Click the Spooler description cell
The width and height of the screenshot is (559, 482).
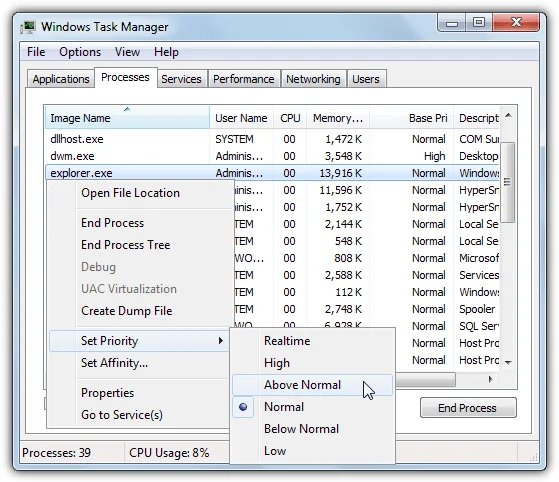click(477, 309)
